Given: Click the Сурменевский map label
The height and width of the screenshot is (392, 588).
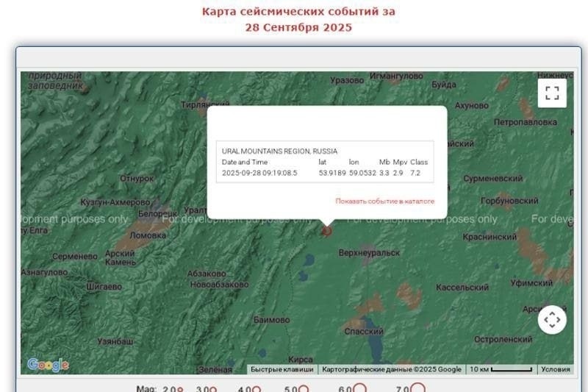Looking at the screenshot, I should coord(492,179).
